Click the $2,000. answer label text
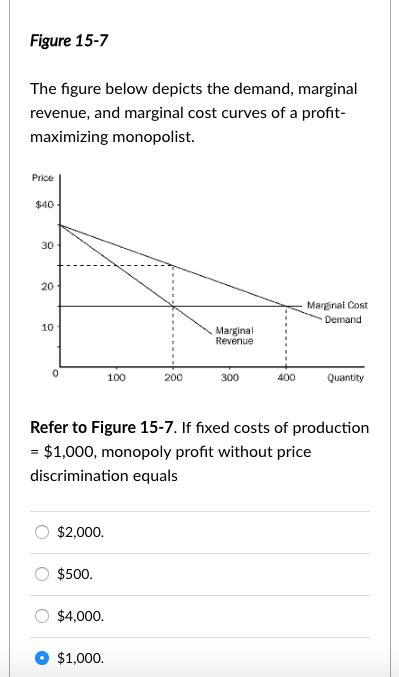The height and width of the screenshot is (677, 399). [81, 532]
